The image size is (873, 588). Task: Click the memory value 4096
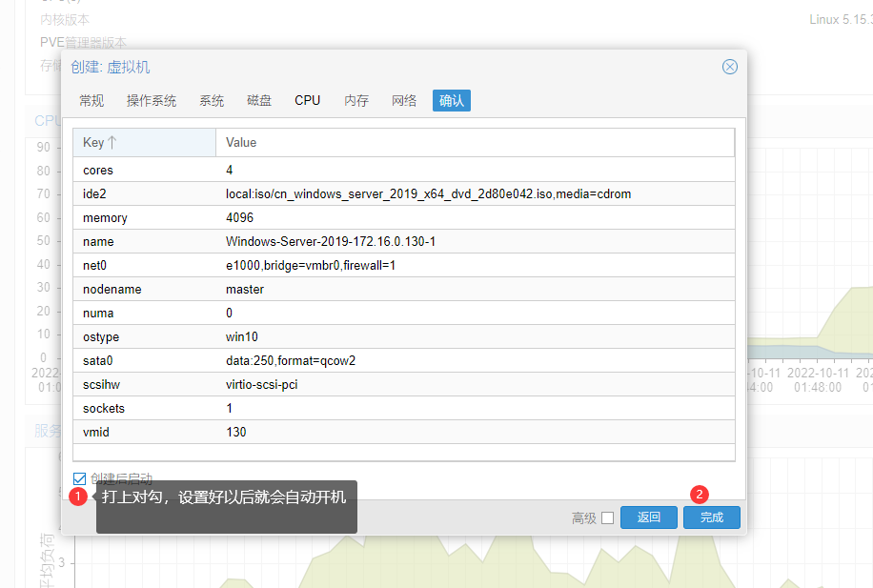(239, 217)
